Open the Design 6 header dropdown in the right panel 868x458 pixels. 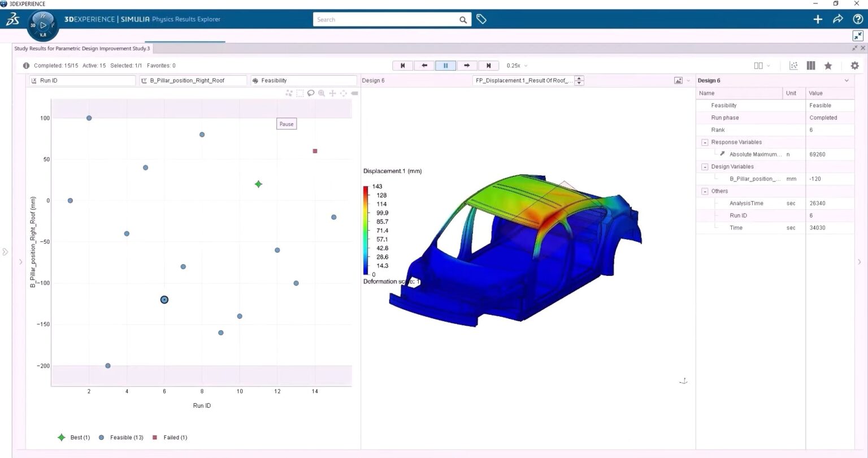pyautogui.click(x=846, y=80)
